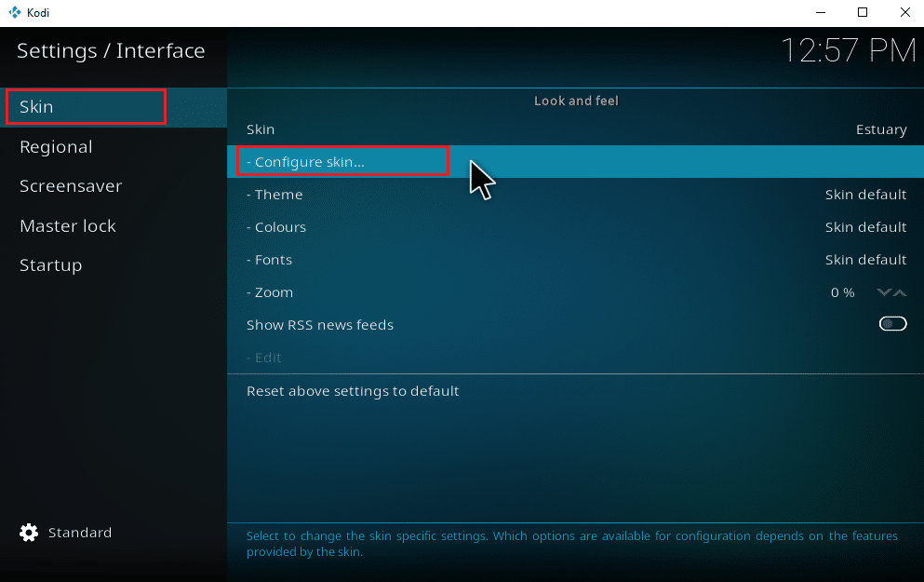Toggle Show RSS news feeds switch
924x582 pixels.
click(x=892, y=324)
